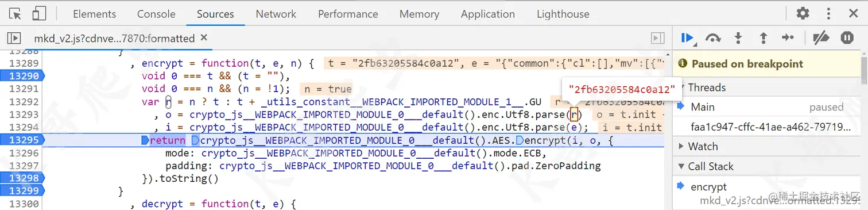Image resolution: width=868 pixels, height=210 pixels.
Task: Toggle the device toolbar icon
Action: coord(39,14)
